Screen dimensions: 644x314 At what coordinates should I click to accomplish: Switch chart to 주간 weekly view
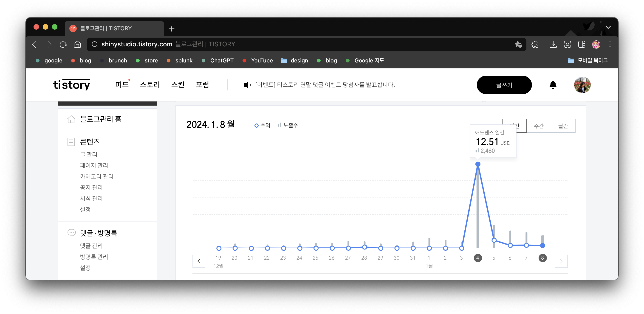tap(539, 126)
